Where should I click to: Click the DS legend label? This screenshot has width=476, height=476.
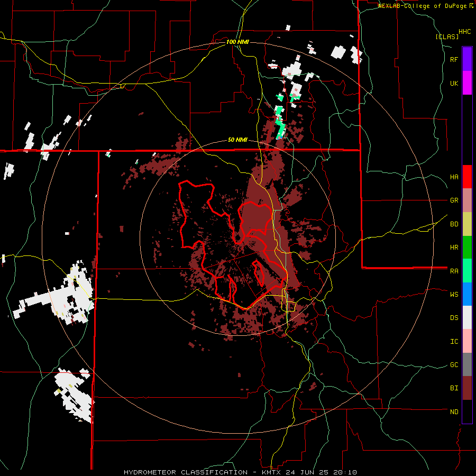454,318
